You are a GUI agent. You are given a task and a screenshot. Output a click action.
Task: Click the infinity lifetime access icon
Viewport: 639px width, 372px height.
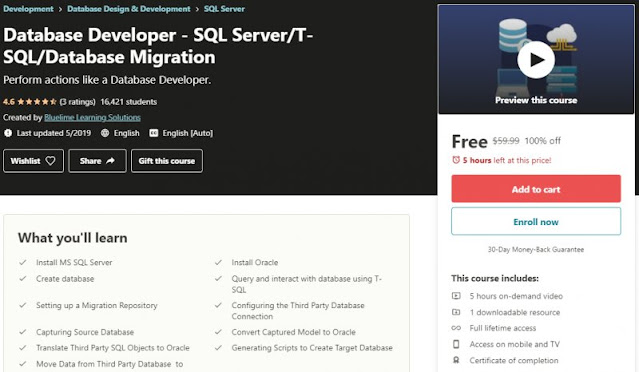[456, 328]
